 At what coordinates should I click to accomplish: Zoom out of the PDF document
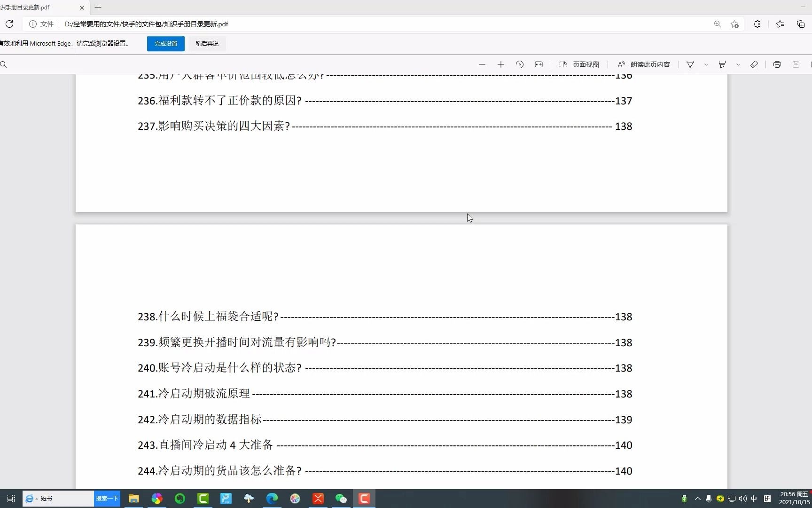[x=482, y=64]
